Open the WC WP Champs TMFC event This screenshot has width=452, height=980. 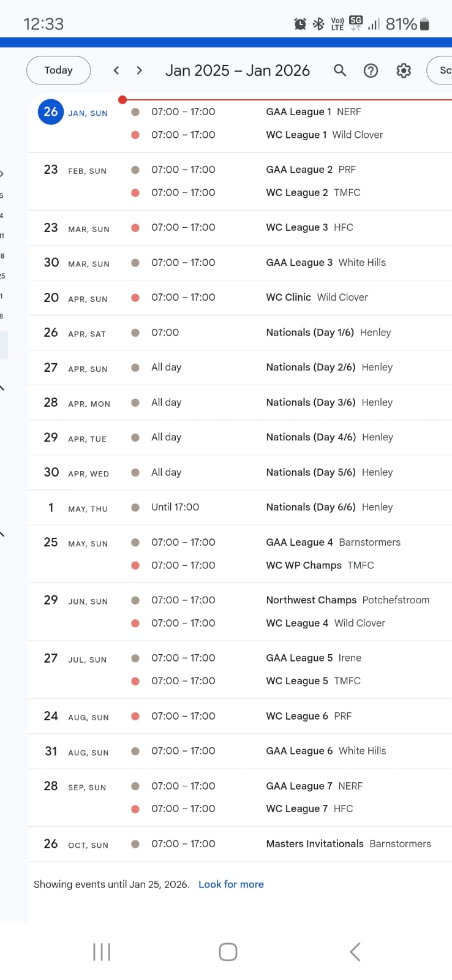(320, 565)
